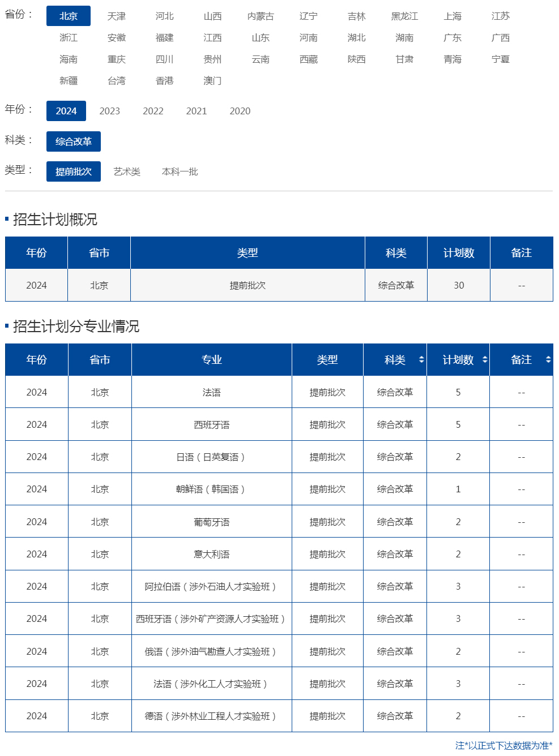Screen dimensions: 559x756
Task: Click the 西班牙语 major cell
Action: pyautogui.click(x=212, y=424)
